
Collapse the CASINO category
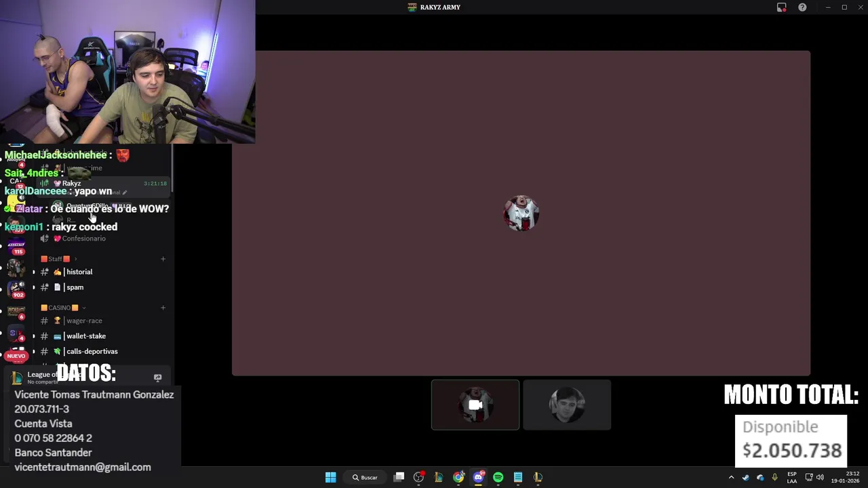(63, 308)
